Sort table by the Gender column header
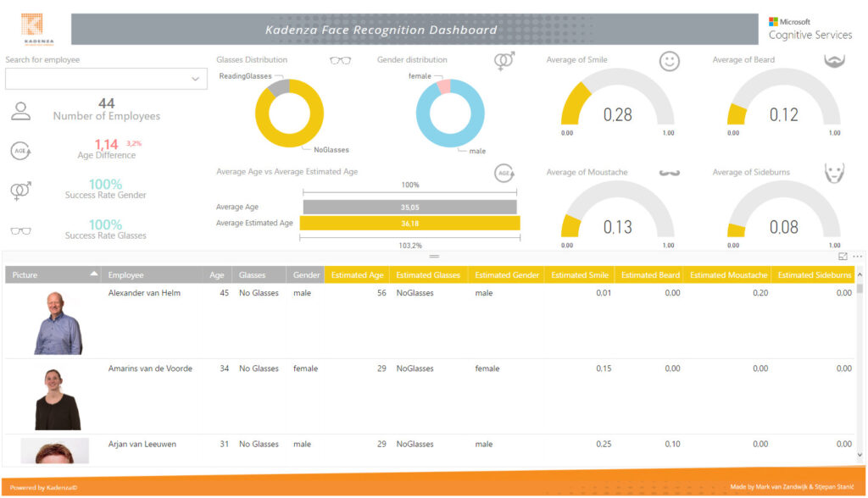Screen dimensions: 868x498 (306, 275)
